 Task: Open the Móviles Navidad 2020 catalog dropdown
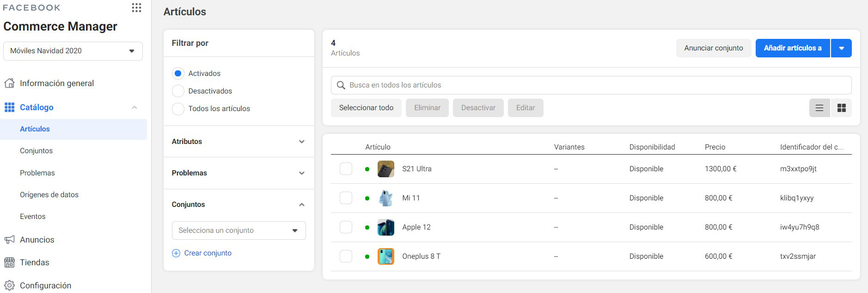(73, 51)
